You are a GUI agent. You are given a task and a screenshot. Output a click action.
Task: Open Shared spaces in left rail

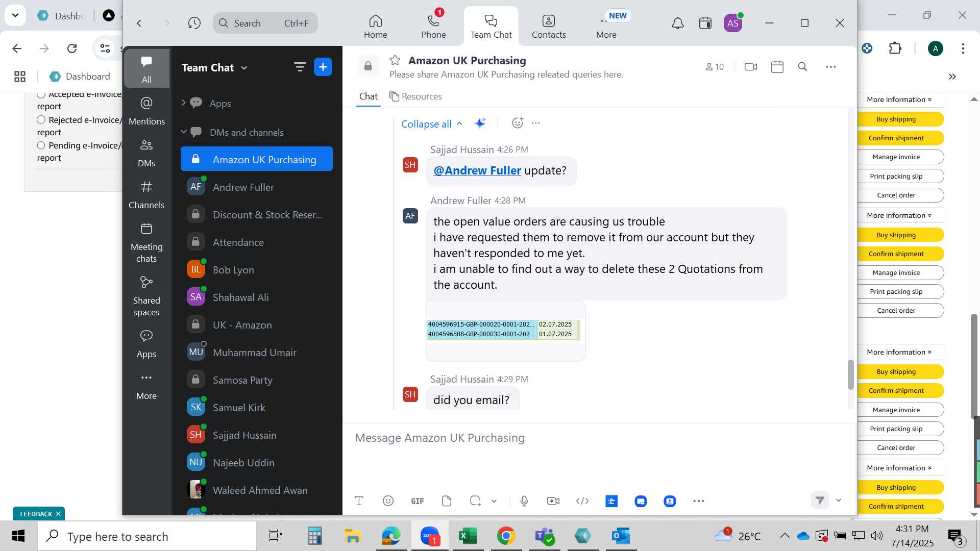point(146,296)
